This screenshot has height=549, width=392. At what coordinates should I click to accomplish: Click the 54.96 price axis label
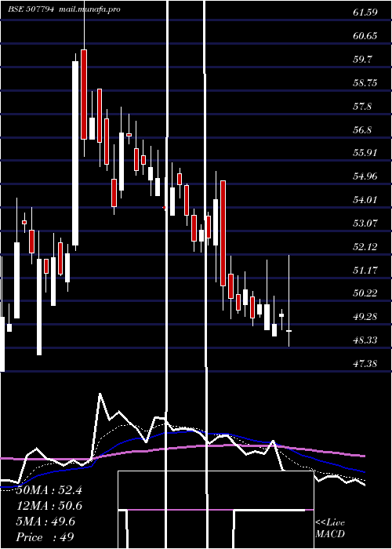coord(365,176)
